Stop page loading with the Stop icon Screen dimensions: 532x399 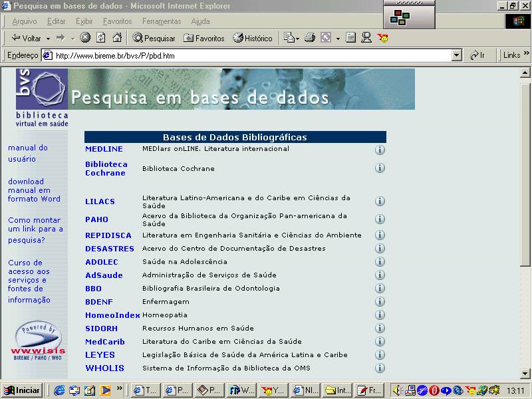[85, 38]
